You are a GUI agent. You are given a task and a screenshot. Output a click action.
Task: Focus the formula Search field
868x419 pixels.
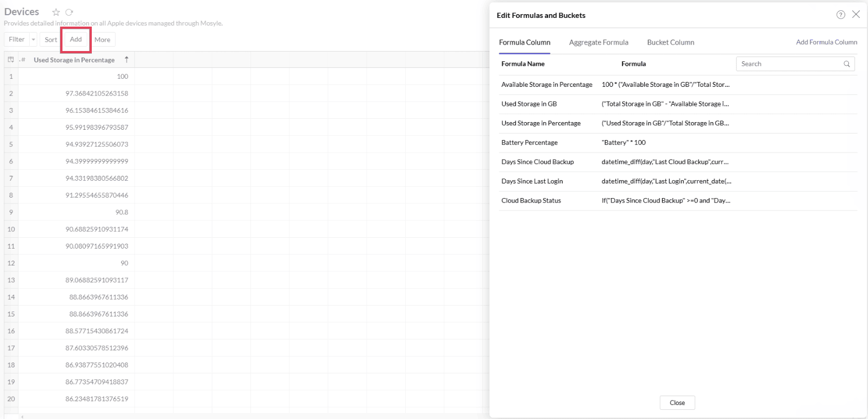[789, 64]
